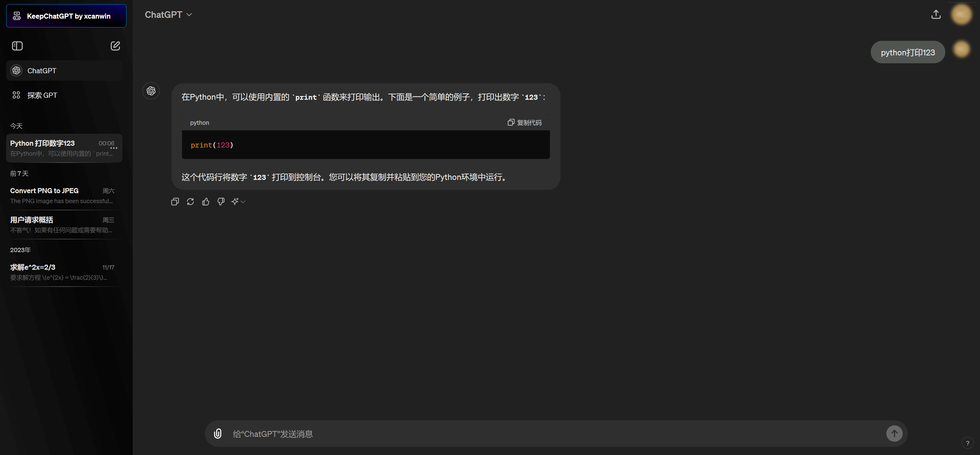Click the new chat pencil icon
The width and height of the screenshot is (980, 455).
coord(115,46)
